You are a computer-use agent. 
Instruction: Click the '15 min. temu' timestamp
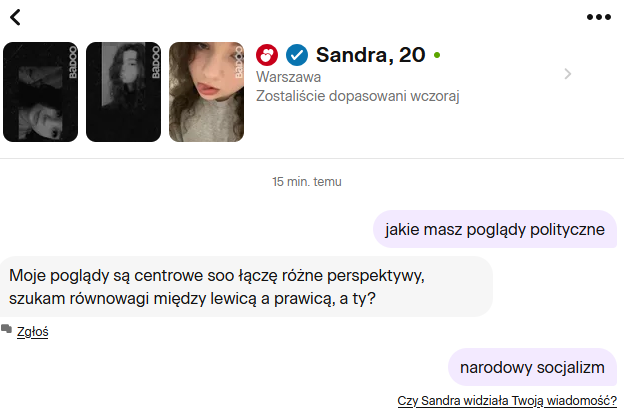pos(307,182)
